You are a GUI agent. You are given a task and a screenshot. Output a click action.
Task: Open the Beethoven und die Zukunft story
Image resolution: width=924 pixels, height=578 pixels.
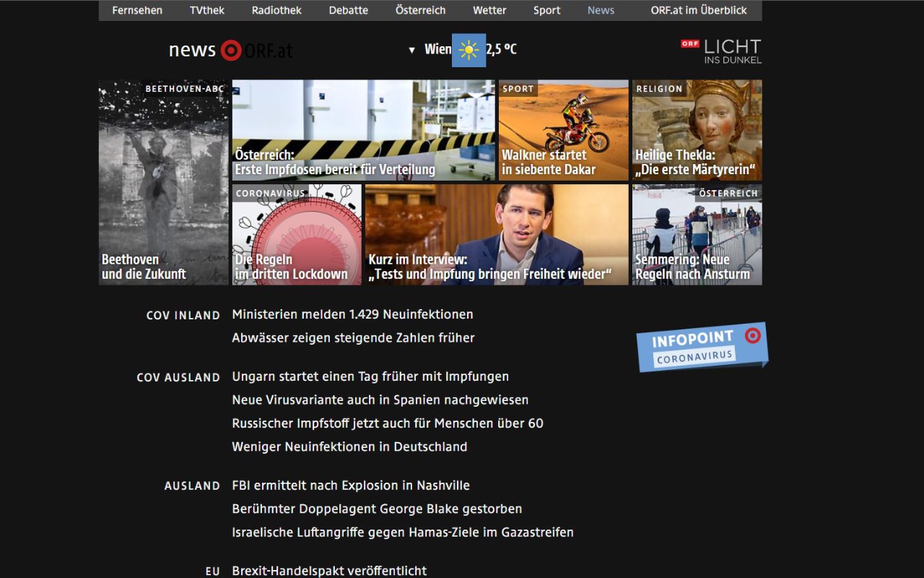point(164,182)
